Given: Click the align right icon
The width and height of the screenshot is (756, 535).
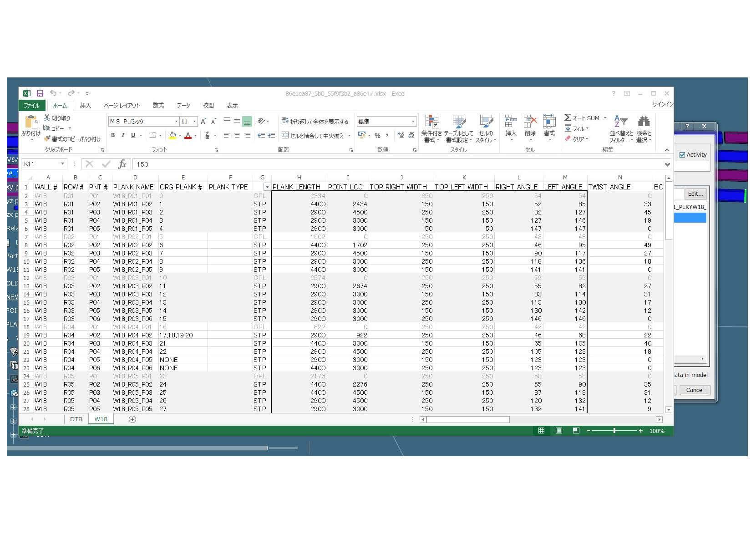Looking at the screenshot, I should [247, 135].
